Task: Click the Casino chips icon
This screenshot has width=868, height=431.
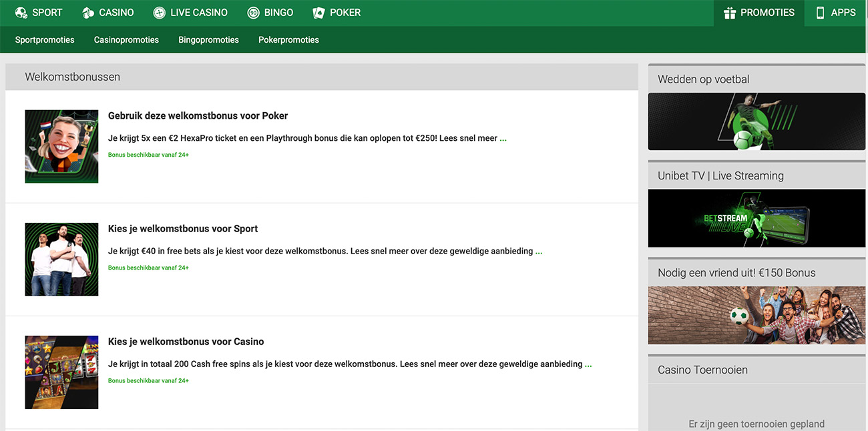Action: point(88,13)
